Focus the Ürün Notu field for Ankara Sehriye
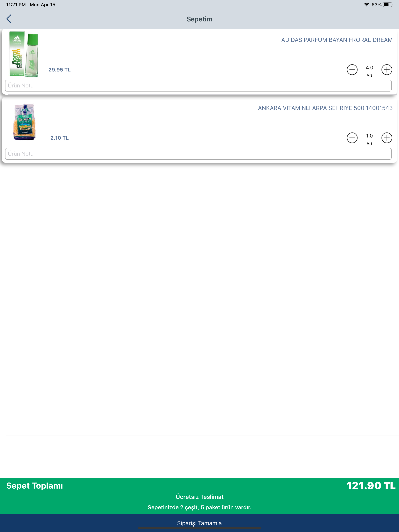Viewport: 399px width, 532px height. (x=198, y=154)
